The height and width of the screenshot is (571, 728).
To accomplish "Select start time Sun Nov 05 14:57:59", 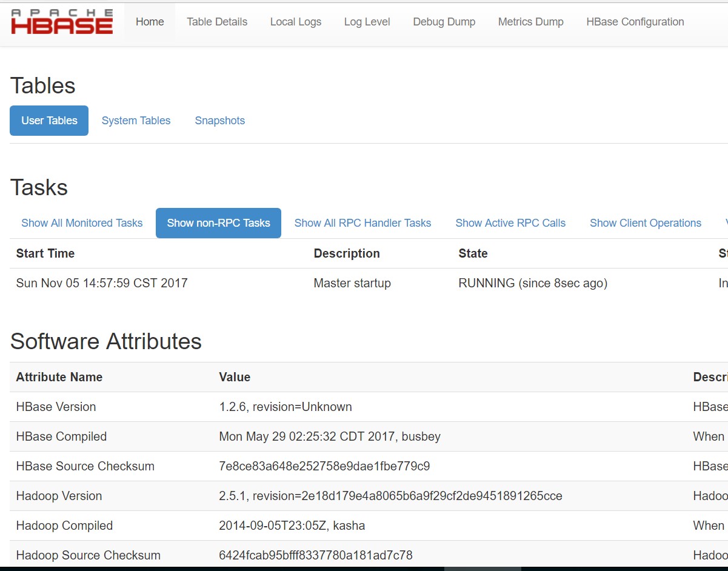I will pos(102,283).
